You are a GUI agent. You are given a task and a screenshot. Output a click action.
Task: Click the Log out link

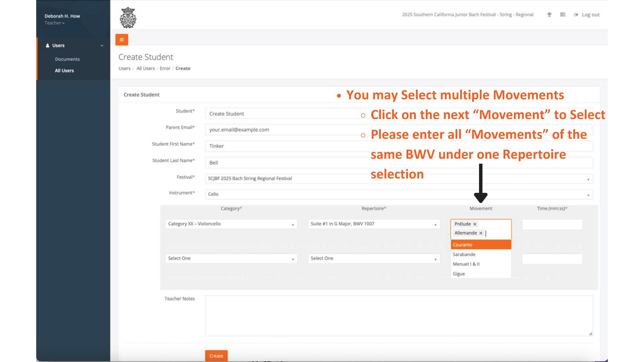coord(590,15)
